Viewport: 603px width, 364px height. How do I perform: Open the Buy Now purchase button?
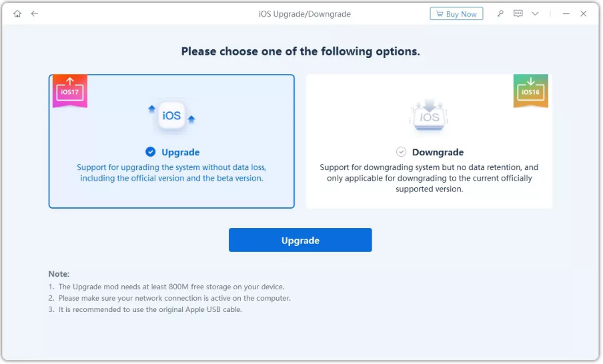(x=456, y=14)
